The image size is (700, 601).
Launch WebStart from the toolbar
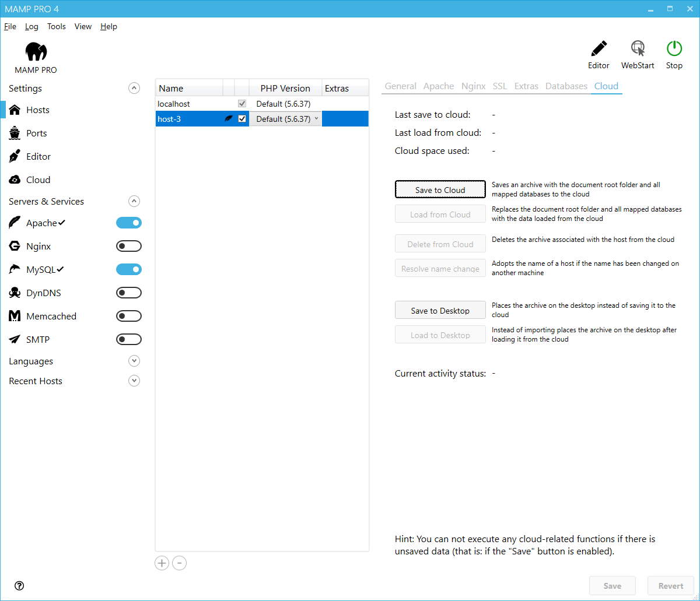point(638,55)
